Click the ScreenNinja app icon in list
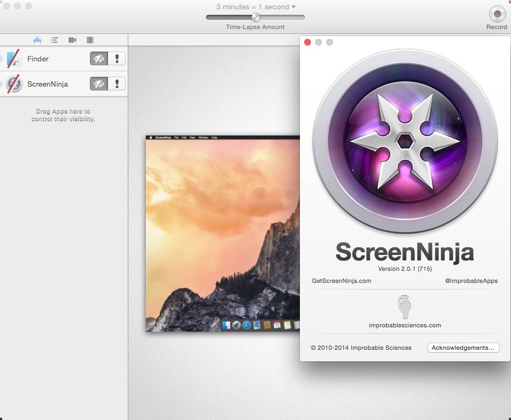The height and width of the screenshot is (420, 511). pyautogui.click(x=14, y=84)
